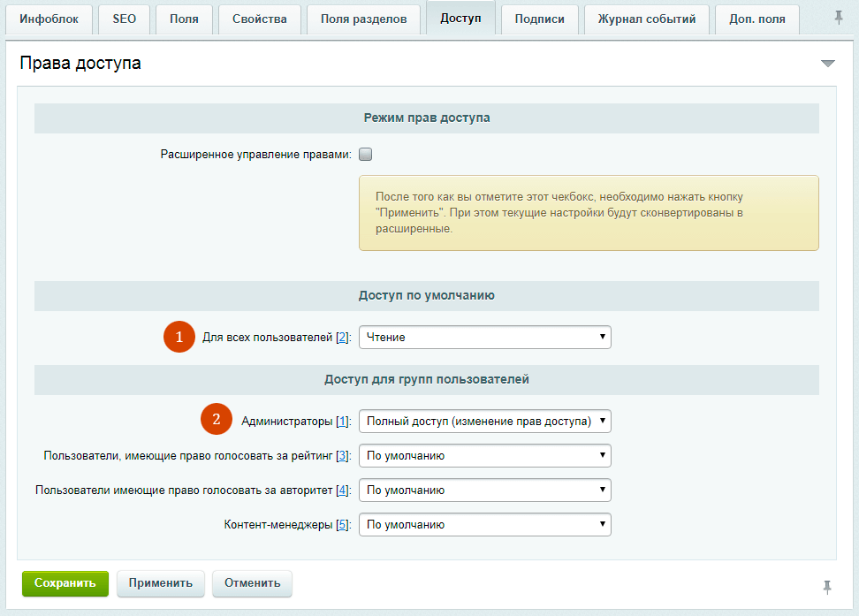Open the authority voters access dropdown

click(484, 490)
